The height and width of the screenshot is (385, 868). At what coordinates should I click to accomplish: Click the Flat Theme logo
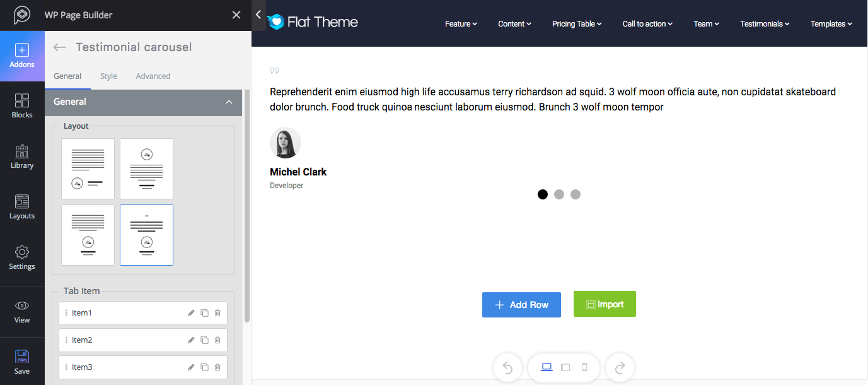312,22
